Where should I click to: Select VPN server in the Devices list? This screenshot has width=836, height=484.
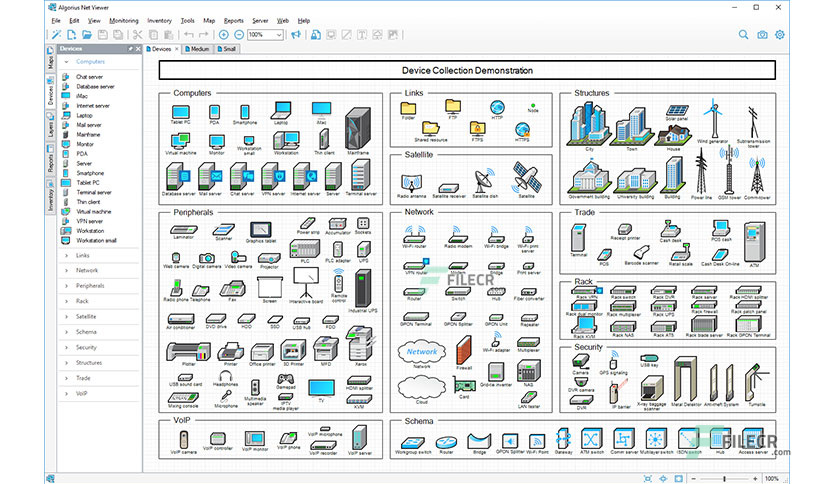click(89, 221)
